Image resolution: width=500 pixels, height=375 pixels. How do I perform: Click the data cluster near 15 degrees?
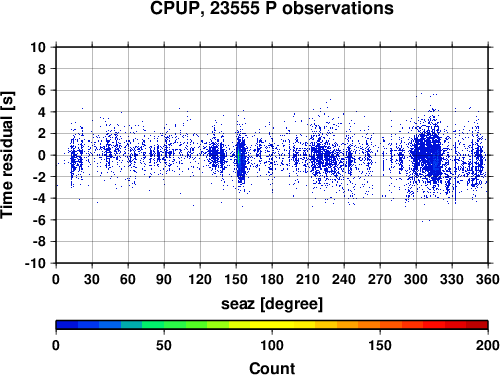[x=76, y=160]
